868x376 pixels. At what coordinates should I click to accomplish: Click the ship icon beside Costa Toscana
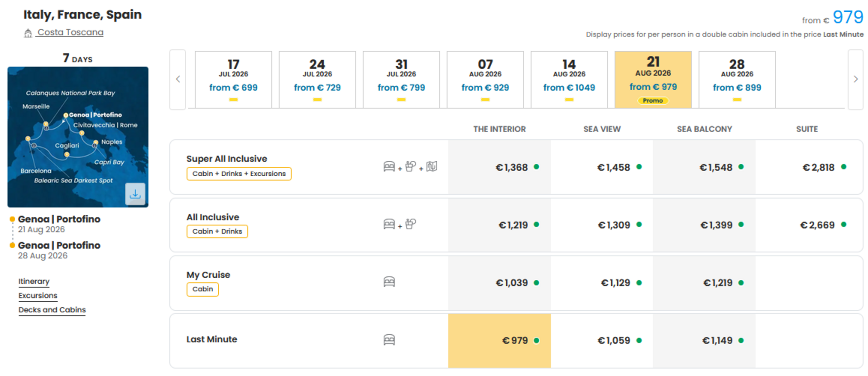pyautogui.click(x=28, y=33)
